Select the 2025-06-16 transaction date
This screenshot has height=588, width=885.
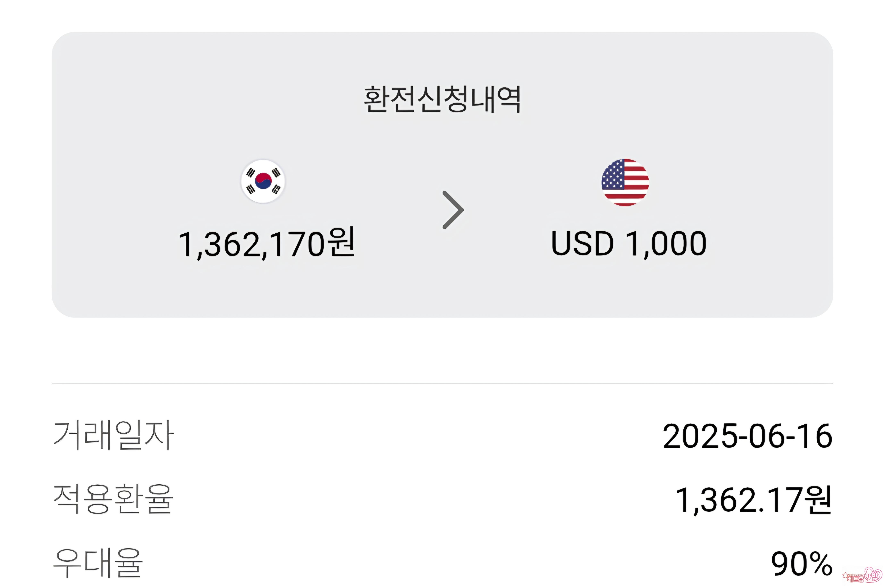coord(747,436)
